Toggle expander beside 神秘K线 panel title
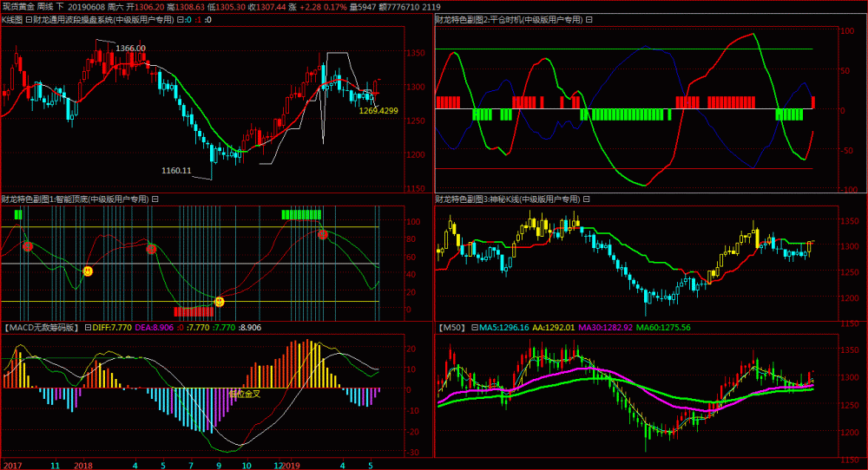Screen dimensions: 868x470 tap(586, 199)
